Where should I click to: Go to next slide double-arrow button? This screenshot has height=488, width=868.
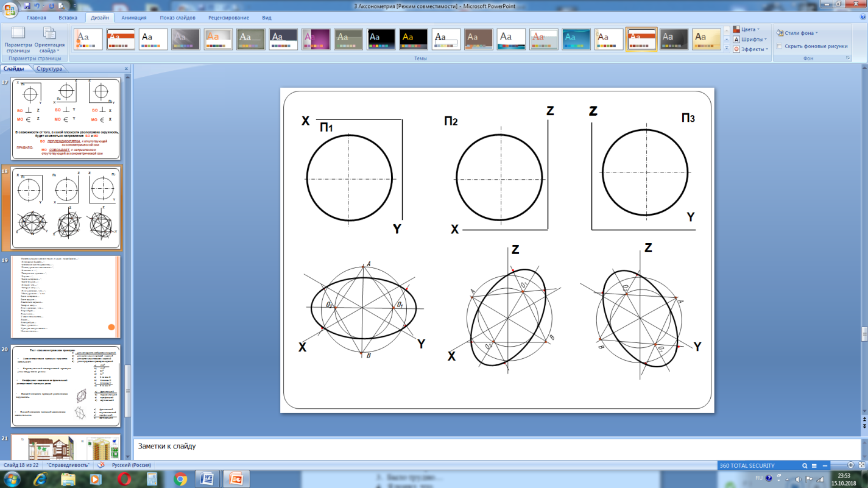(864, 427)
